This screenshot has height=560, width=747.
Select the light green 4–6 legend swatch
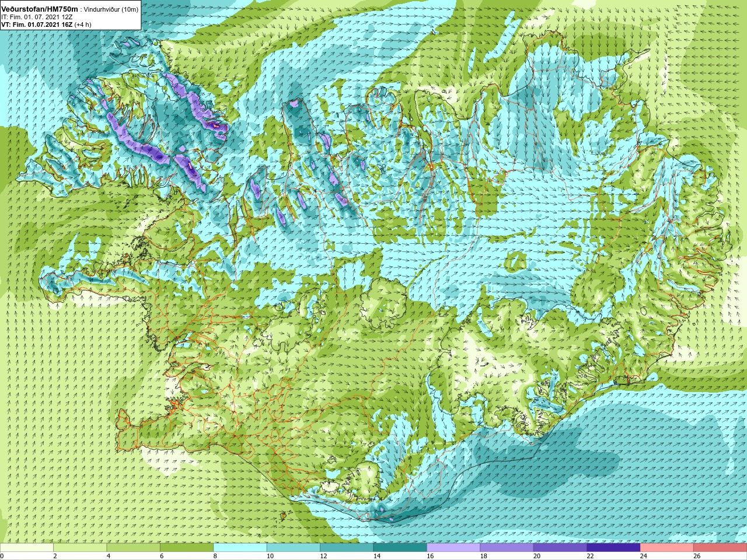pyautogui.click(x=134, y=548)
